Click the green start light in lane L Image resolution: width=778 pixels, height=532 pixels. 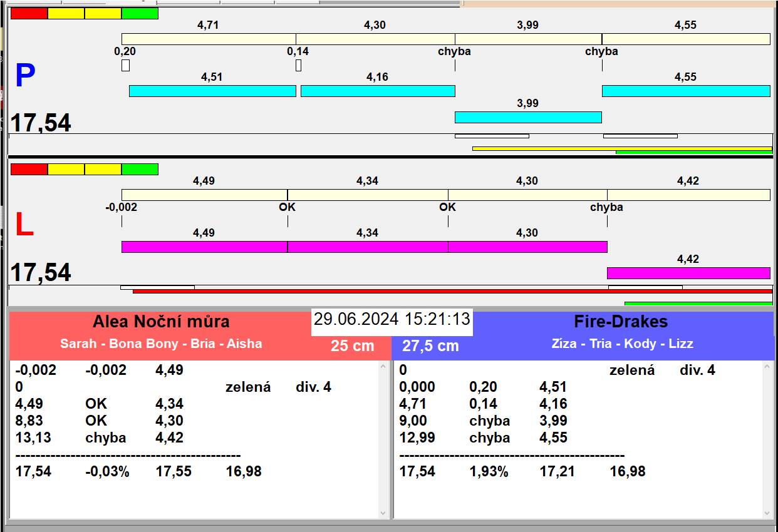click(x=140, y=169)
